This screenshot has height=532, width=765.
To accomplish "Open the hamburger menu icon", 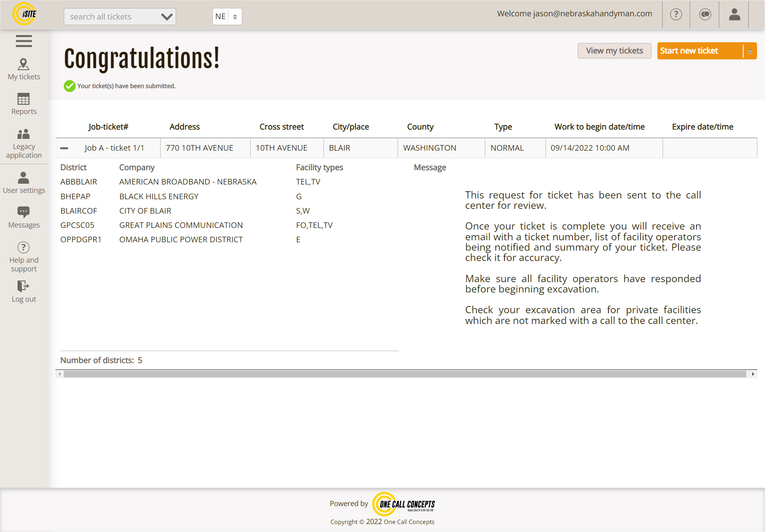I will 24,41.
